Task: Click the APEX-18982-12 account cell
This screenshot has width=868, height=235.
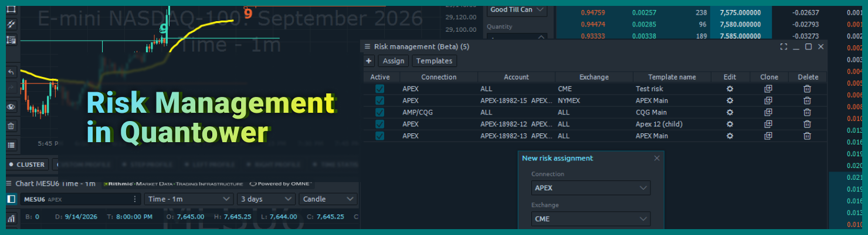Action: (516, 124)
